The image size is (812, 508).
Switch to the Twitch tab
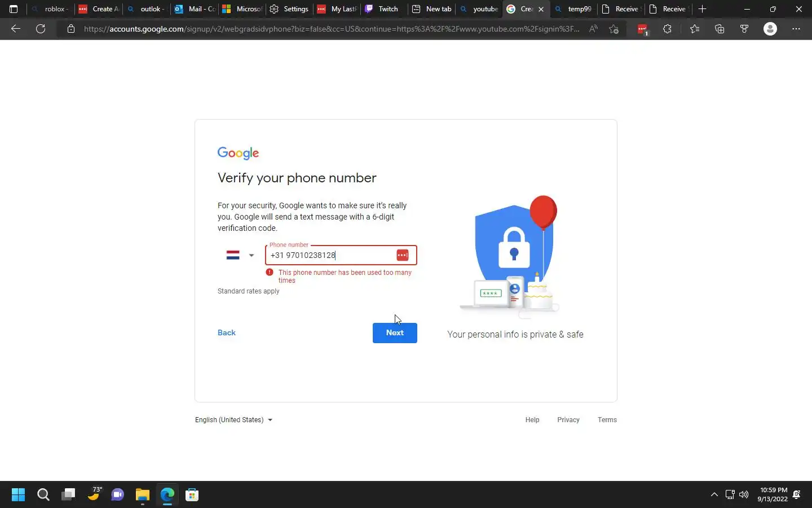click(385, 9)
